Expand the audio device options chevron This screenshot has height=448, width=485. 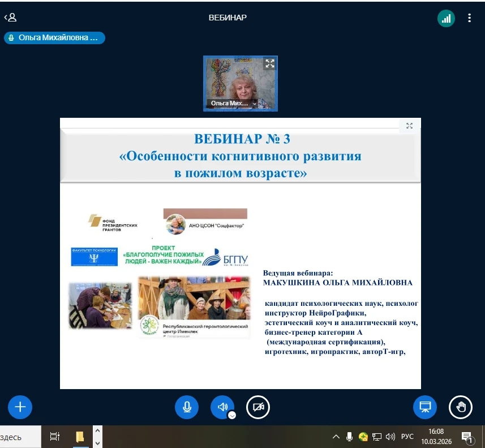pyautogui.click(x=232, y=415)
